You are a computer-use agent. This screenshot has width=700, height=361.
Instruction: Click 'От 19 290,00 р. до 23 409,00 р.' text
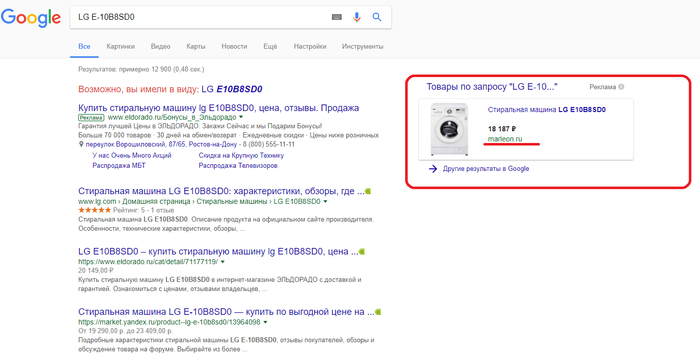coord(125,331)
